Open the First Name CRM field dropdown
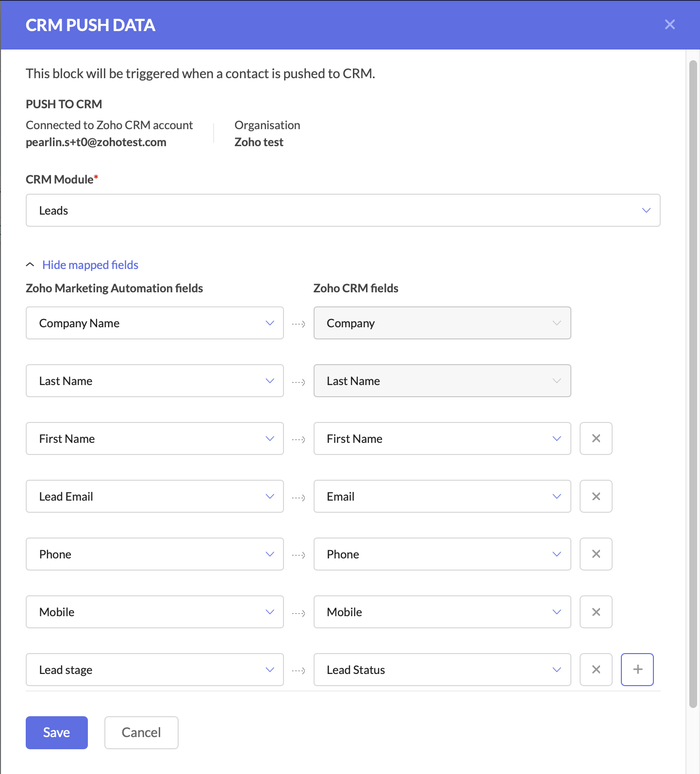The image size is (700, 774). 442,438
